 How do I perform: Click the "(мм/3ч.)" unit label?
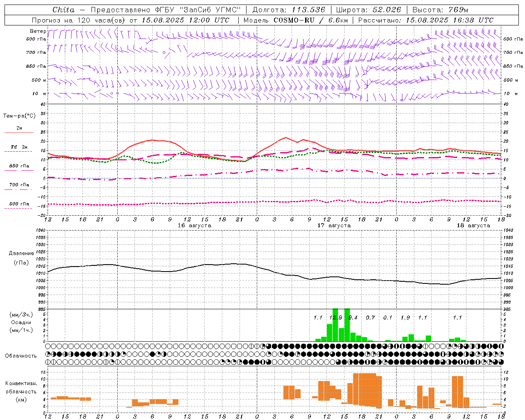point(21,315)
